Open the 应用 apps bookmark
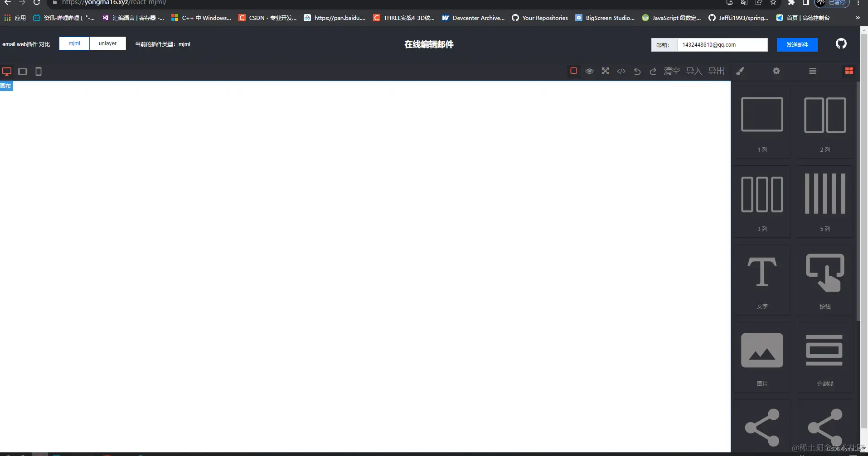Screen dimensions: 868x456 point(15,18)
